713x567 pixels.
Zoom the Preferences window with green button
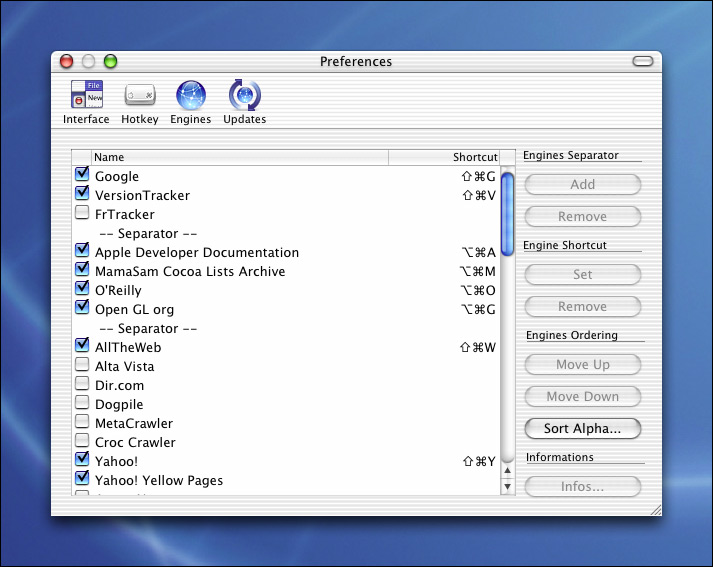click(x=110, y=61)
